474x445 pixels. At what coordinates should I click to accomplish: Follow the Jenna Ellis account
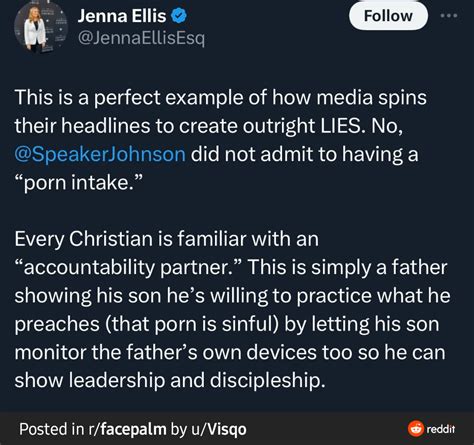coord(388,16)
